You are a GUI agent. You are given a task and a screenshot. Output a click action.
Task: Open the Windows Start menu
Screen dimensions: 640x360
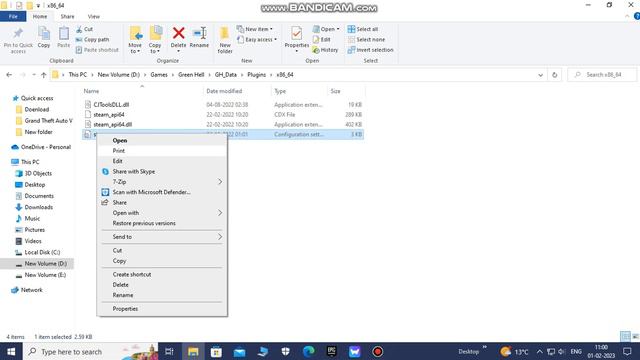11,351
